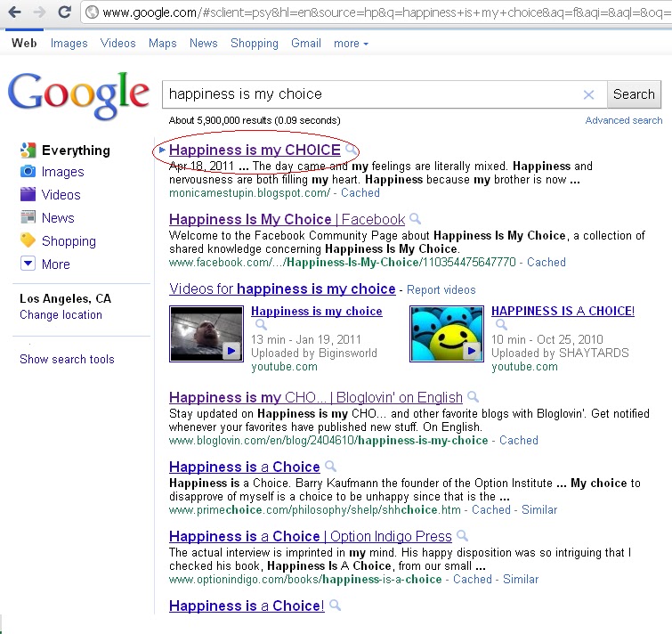
Task: Click the magnifier next to Bloglovin' result
Action: (x=473, y=397)
